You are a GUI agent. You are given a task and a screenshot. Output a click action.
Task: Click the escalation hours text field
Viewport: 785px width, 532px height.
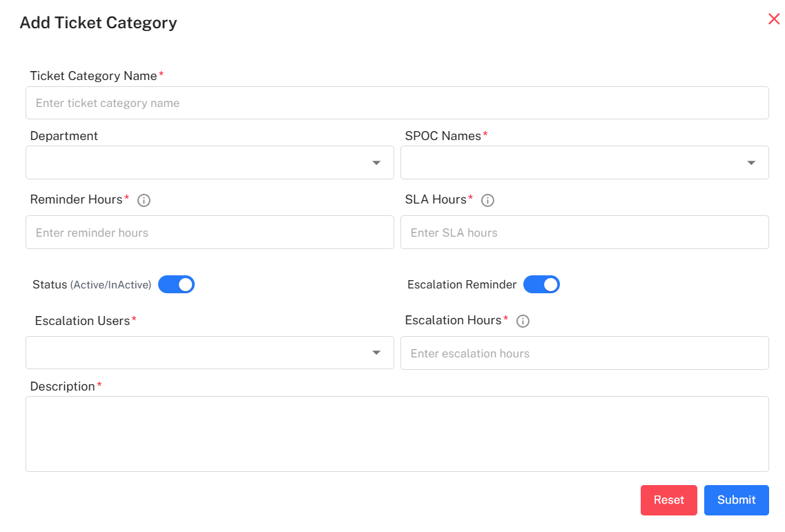[584, 353]
